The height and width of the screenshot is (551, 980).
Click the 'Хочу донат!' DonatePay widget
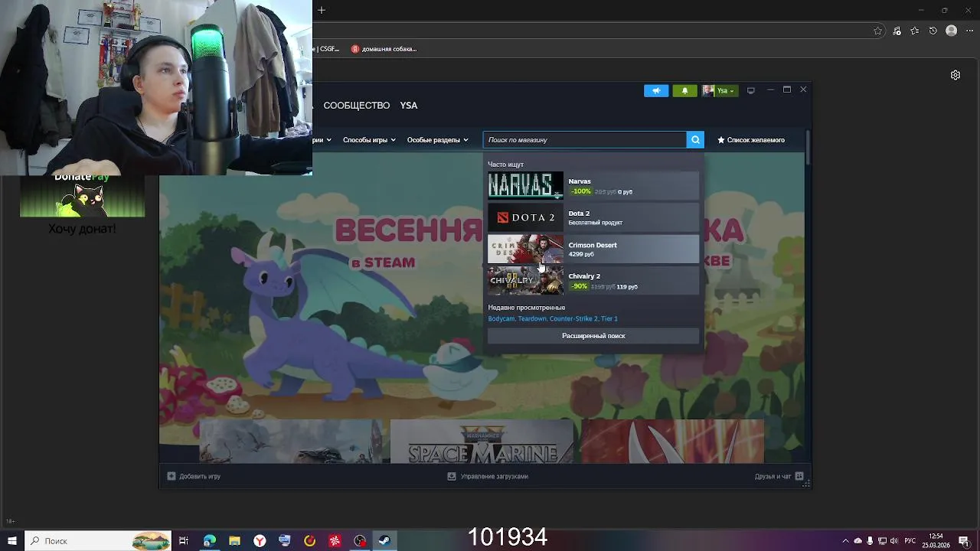(82, 202)
